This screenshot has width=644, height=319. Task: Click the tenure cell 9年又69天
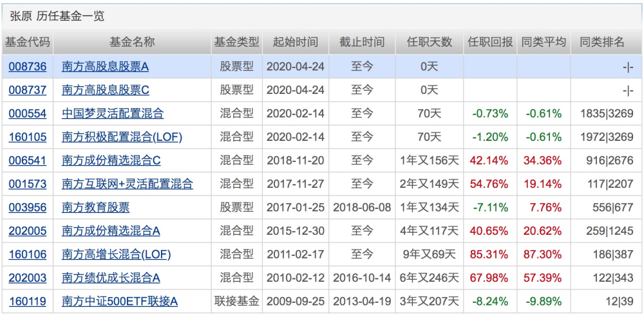(430, 255)
